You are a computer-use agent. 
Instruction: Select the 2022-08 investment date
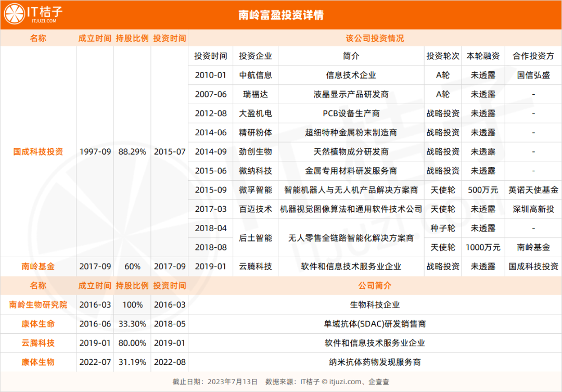coord(170,362)
